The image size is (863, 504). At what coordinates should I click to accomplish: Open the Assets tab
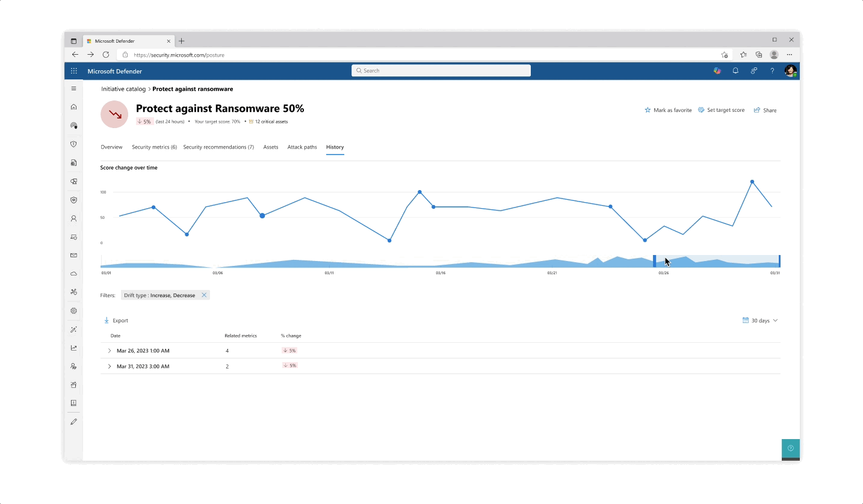(x=271, y=147)
